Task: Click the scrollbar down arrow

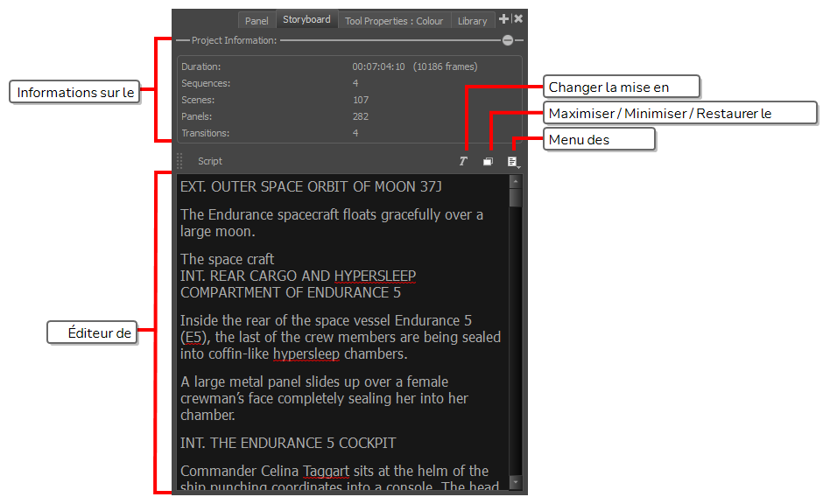Action: point(516,482)
